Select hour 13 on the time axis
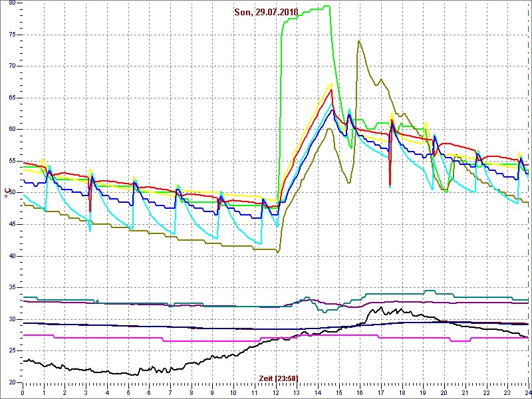Image resolution: width=532 pixels, height=399 pixels. (x=297, y=392)
